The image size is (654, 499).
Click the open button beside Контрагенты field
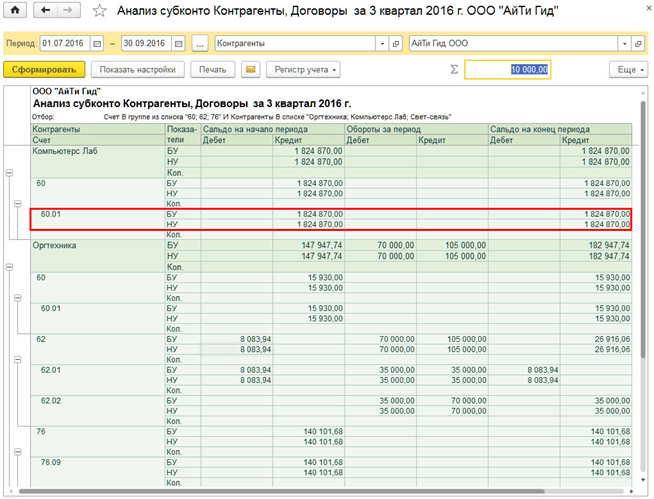(396, 45)
